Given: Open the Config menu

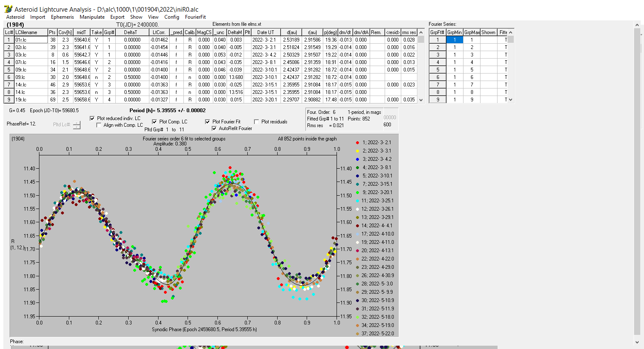Looking at the screenshot, I should coord(172,17).
